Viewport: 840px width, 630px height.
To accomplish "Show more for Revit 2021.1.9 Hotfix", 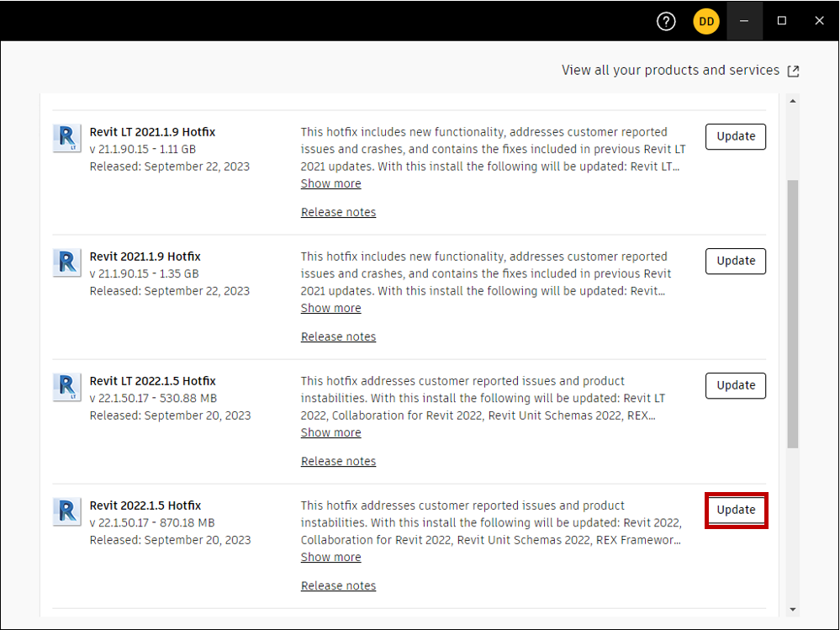I will (330, 308).
